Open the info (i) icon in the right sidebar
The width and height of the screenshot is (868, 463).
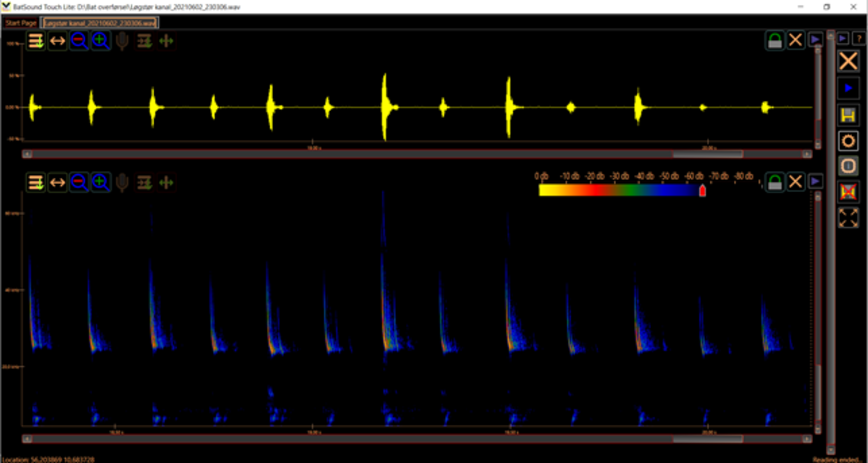(x=848, y=166)
